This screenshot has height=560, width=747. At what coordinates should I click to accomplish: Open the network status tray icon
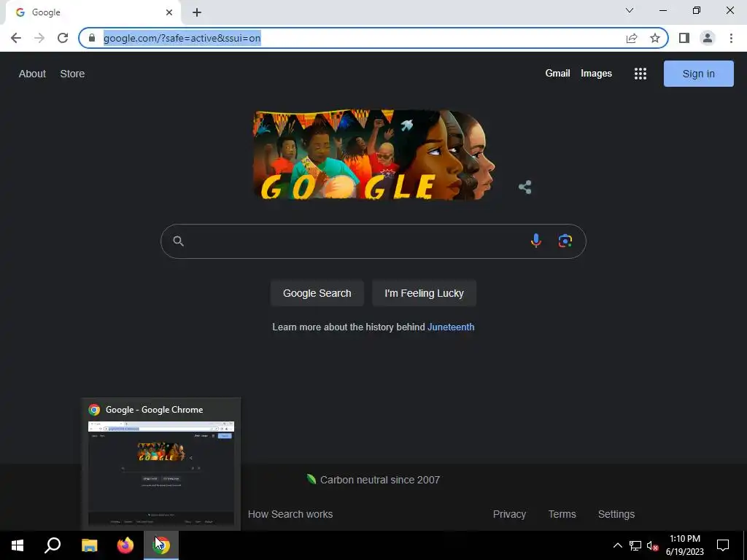[635, 545]
